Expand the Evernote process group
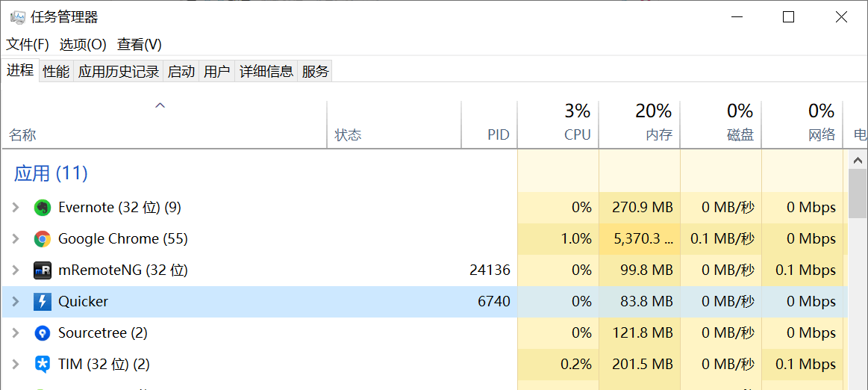The height and width of the screenshot is (390, 868). (x=16, y=208)
